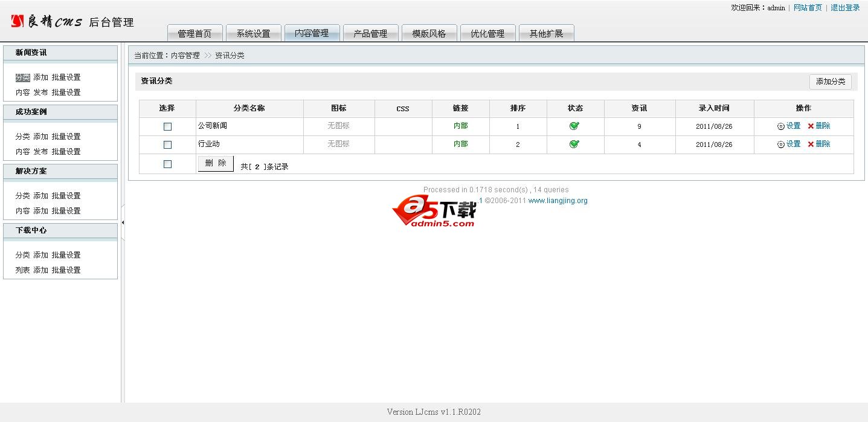The height and width of the screenshot is (422, 868).
Task: Click 2011/08/26 date in 公司新闻 row
Action: [714, 126]
